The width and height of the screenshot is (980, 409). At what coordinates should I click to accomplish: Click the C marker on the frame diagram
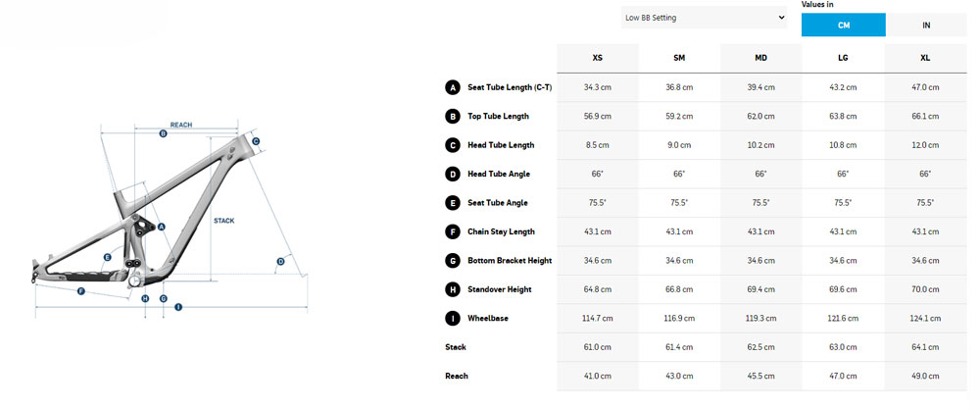[256, 141]
